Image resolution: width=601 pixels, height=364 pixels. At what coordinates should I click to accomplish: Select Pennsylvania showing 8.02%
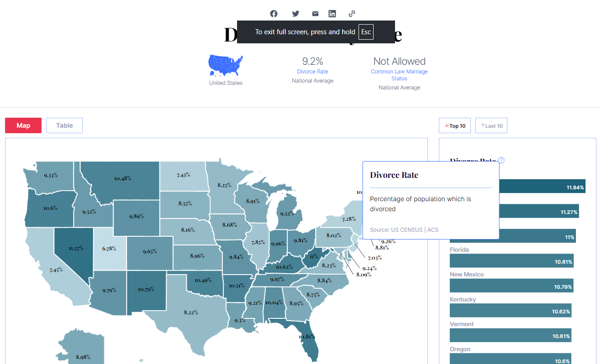click(x=334, y=235)
